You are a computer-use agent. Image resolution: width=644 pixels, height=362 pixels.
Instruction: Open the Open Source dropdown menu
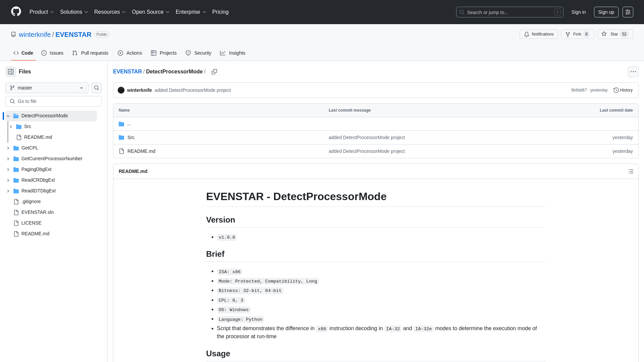(151, 12)
